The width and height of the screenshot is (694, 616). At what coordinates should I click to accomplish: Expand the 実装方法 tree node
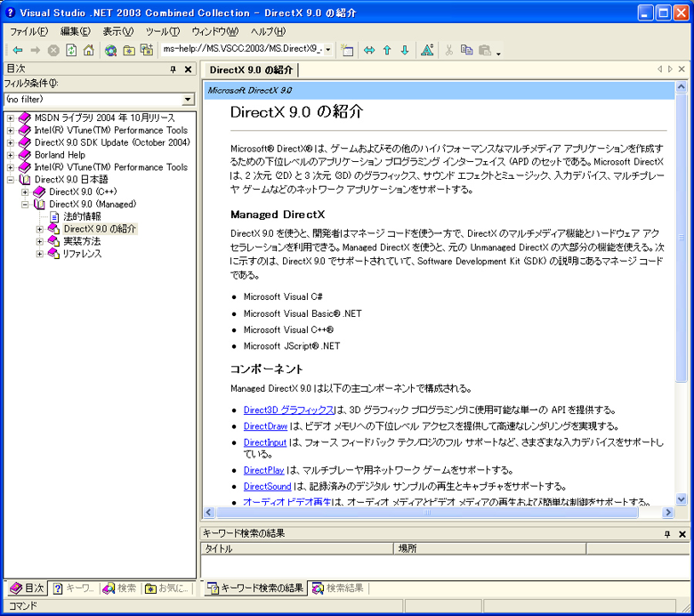tap(39, 241)
